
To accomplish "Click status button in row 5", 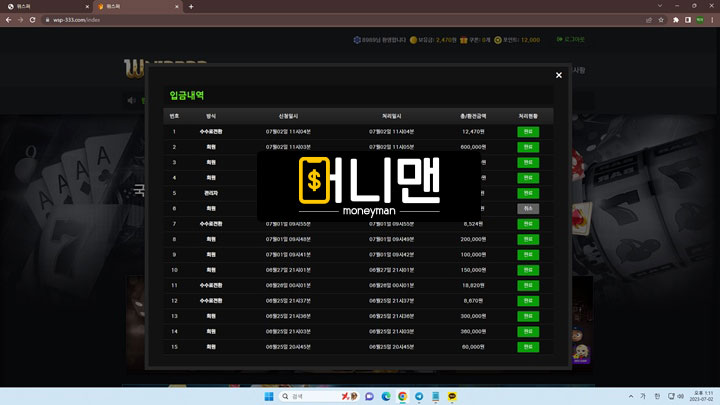I will 528,193.
